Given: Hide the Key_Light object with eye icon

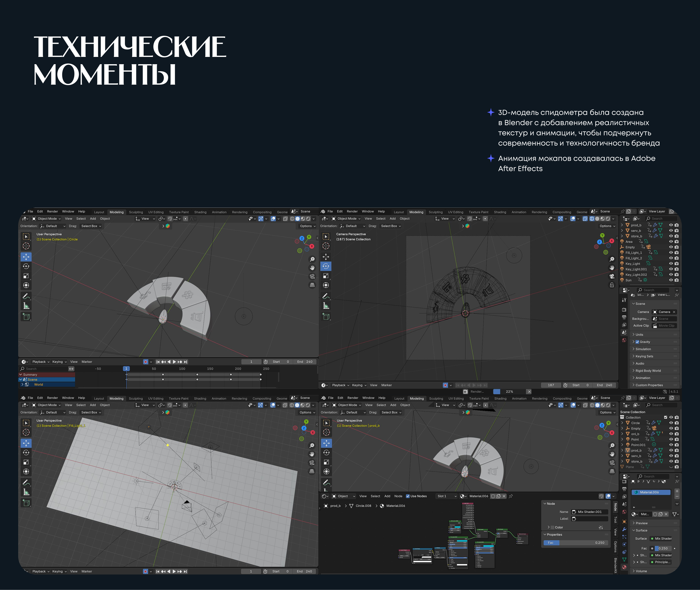Looking at the screenshot, I should pyautogui.click(x=671, y=264).
